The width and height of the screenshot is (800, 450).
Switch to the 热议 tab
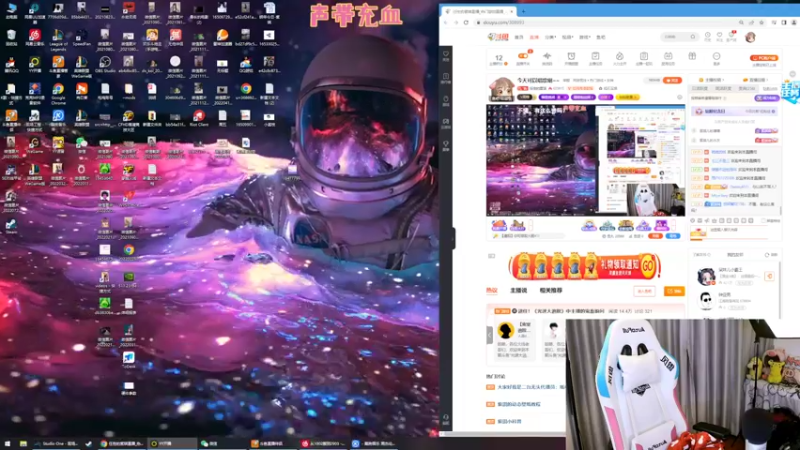pos(491,290)
